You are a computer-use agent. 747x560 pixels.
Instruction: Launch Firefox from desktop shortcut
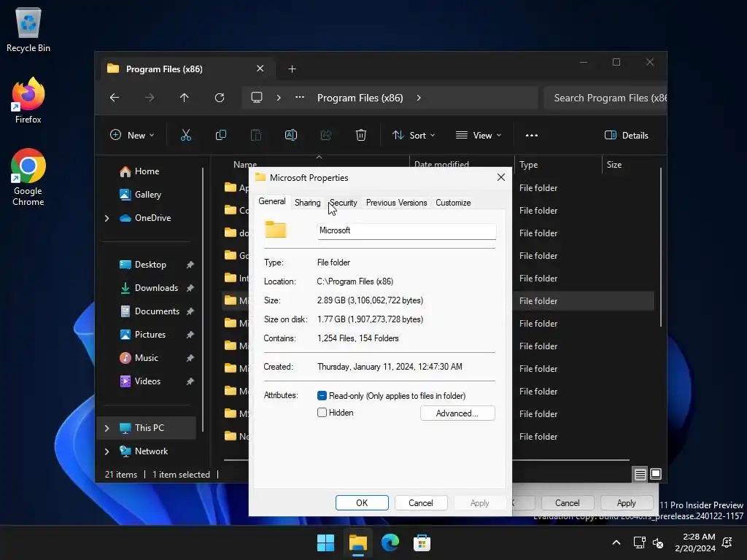click(28, 101)
